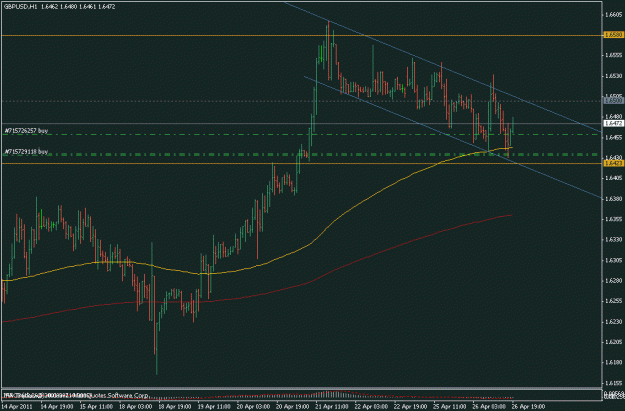Click the 20 Apr 03:00 time label

click(253, 407)
